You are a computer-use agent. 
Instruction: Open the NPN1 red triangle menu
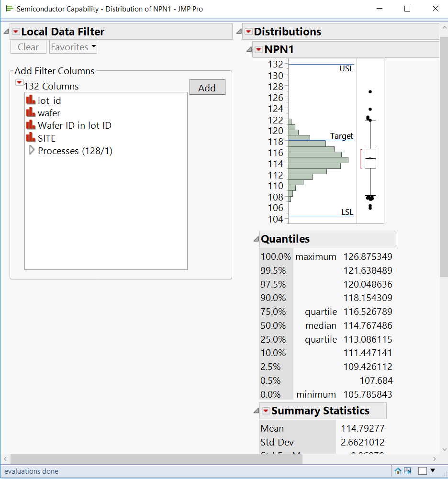(259, 49)
